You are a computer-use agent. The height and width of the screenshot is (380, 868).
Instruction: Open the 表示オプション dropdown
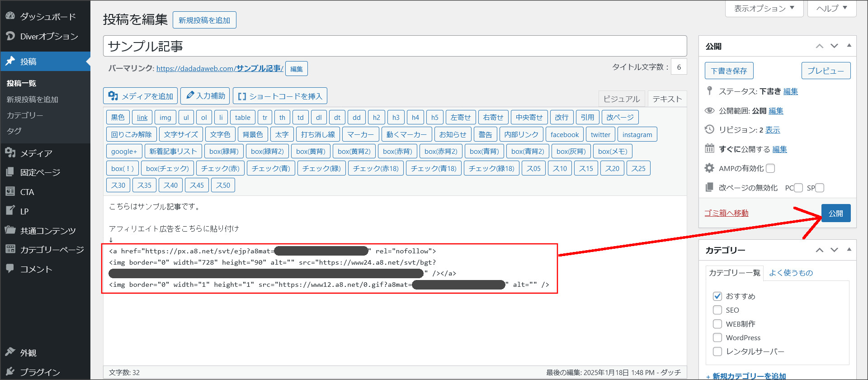tap(764, 8)
